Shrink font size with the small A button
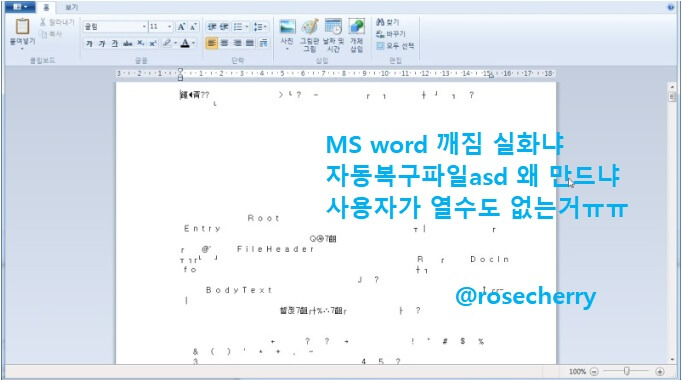 (x=194, y=27)
